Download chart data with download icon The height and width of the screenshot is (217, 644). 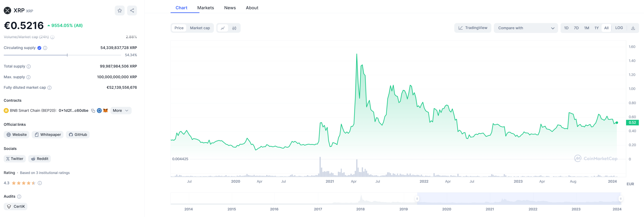(633, 28)
